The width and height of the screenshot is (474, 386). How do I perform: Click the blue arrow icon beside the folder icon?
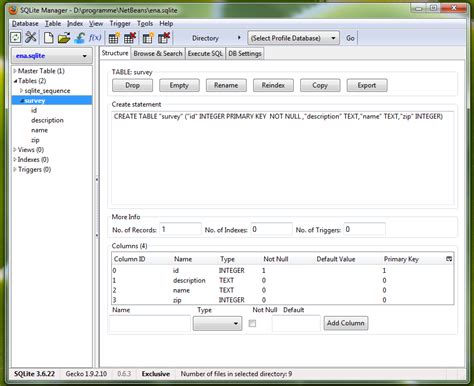(x=79, y=38)
